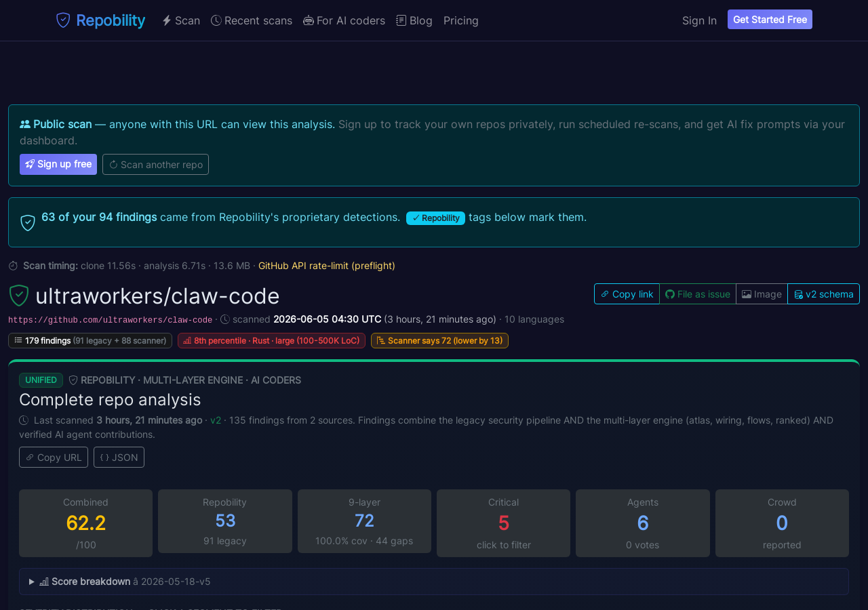Click the Repobility 53 score card
Viewport: 868px width, 610px height.
pos(225,521)
